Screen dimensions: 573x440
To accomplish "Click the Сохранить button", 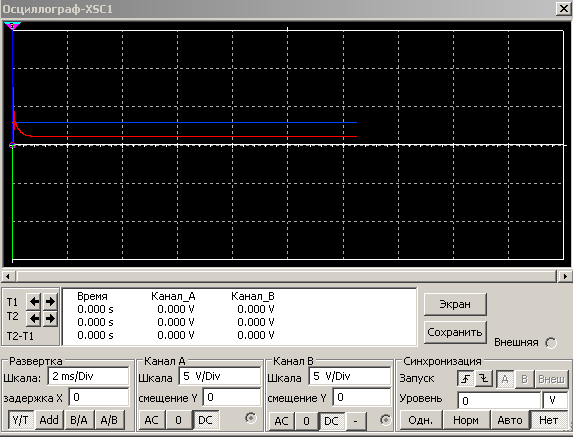I will click(455, 332).
